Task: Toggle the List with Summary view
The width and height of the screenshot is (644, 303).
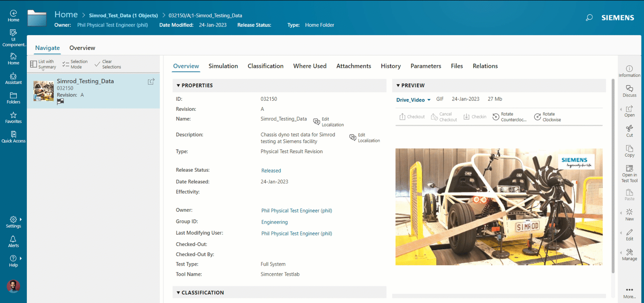Action: (43, 64)
